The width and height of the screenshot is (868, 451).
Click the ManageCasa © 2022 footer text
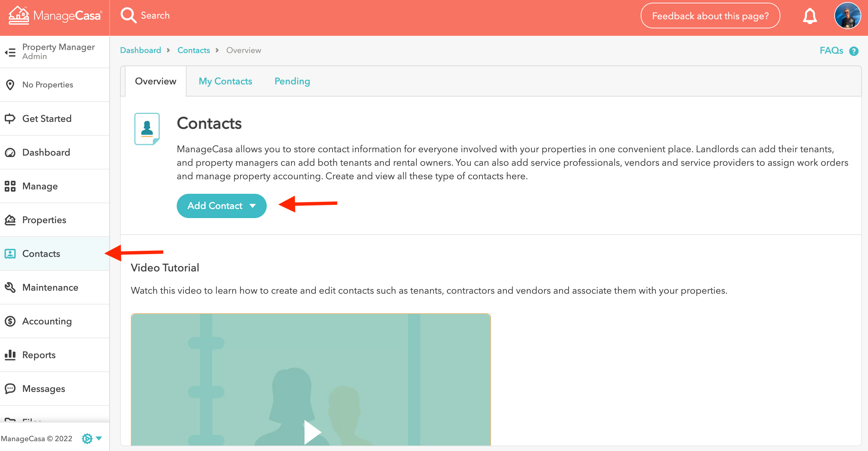pyautogui.click(x=36, y=439)
